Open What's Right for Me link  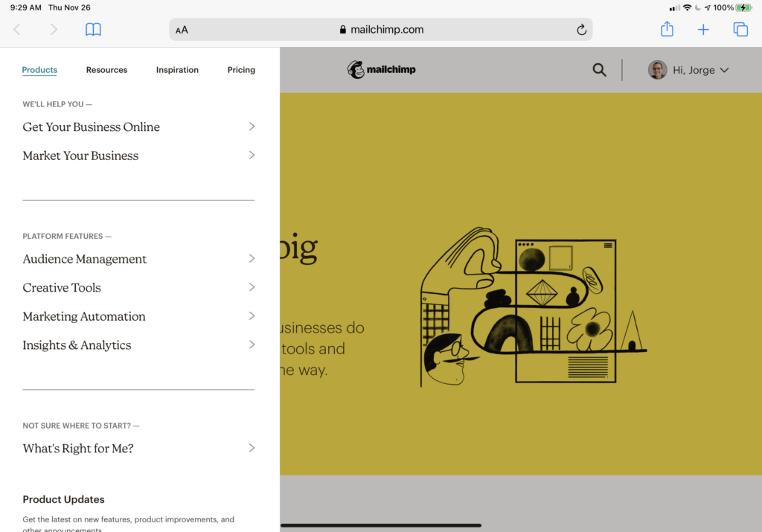[x=77, y=449]
